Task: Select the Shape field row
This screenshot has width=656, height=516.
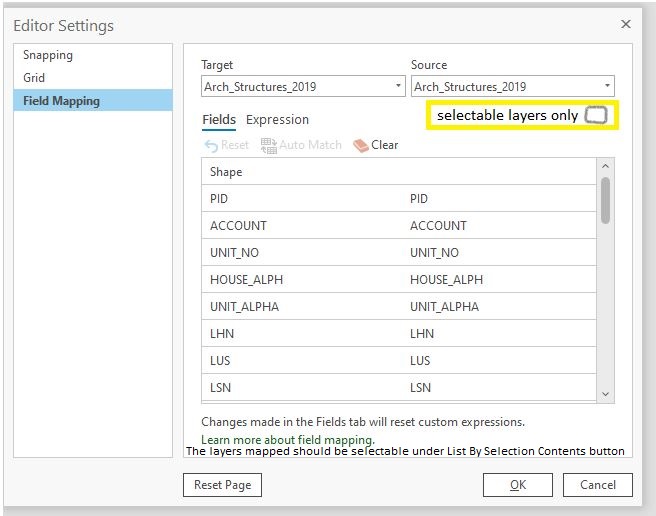Action: tap(226, 172)
